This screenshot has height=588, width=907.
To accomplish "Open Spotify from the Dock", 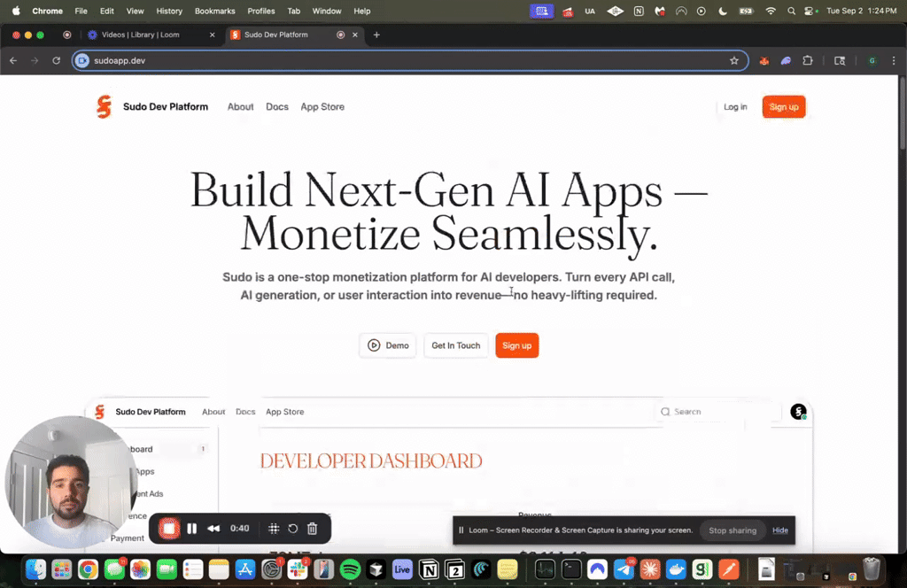I will pos(350,569).
